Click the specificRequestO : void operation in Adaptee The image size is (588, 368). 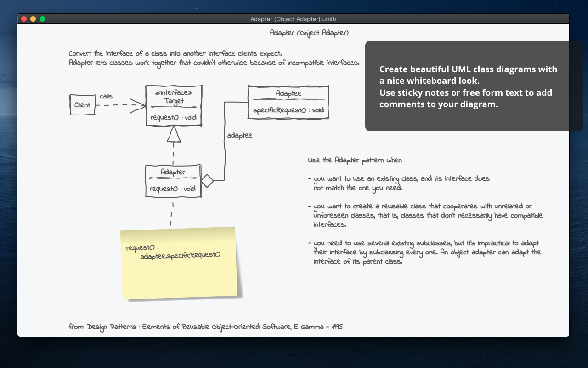point(288,110)
